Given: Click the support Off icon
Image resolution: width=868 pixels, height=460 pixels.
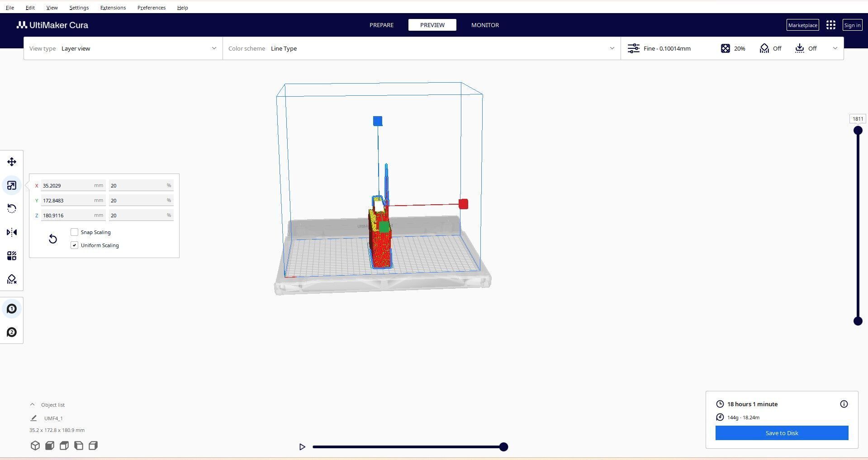Looking at the screenshot, I should tap(764, 48).
